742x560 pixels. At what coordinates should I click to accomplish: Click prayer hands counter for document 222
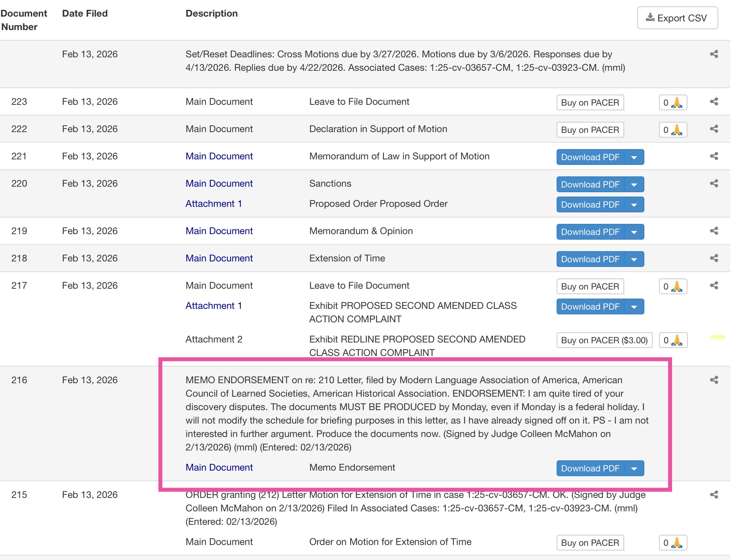[672, 130]
